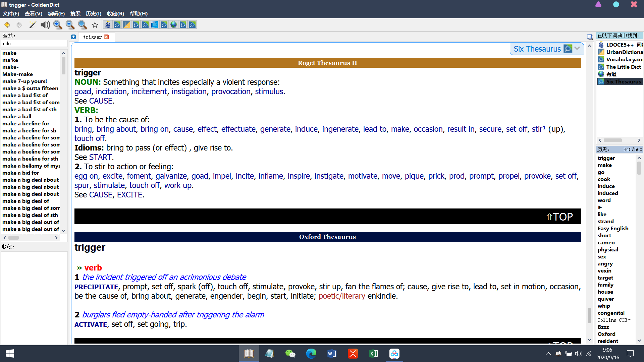The height and width of the screenshot is (362, 644).
Task: Open Word from the taskbar
Action: click(x=332, y=354)
